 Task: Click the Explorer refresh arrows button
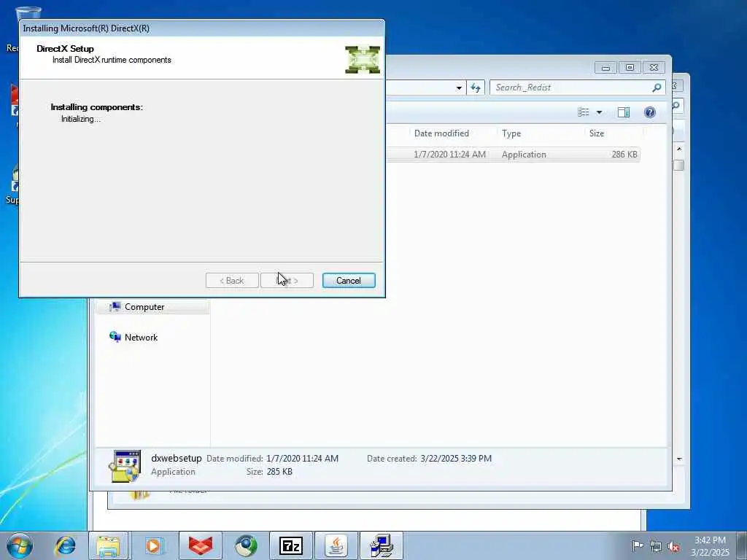coord(476,87)
